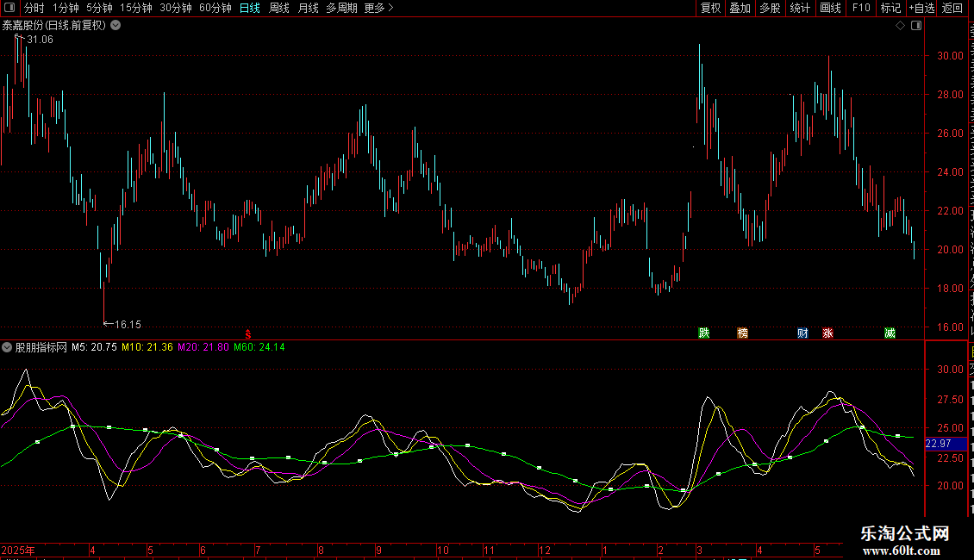Click month 6 on time axis
Viewport: 974px width, 560px height.
(203, 550)
